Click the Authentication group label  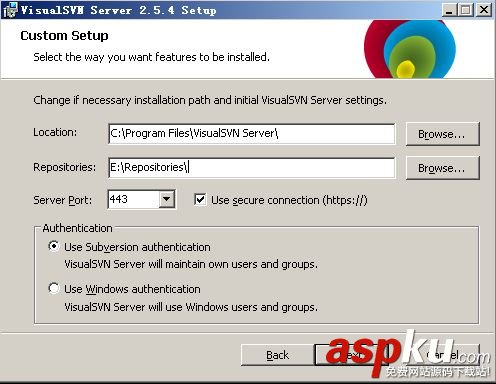click(77, 228)
